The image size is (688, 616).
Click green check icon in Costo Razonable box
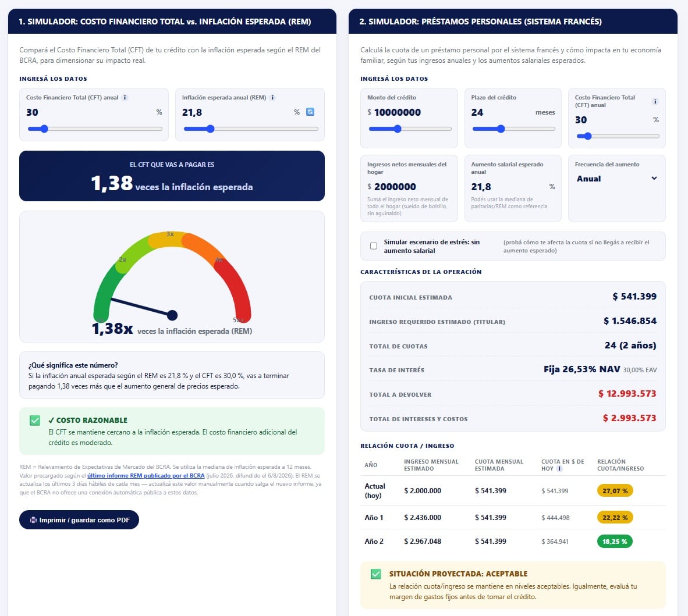35,421
